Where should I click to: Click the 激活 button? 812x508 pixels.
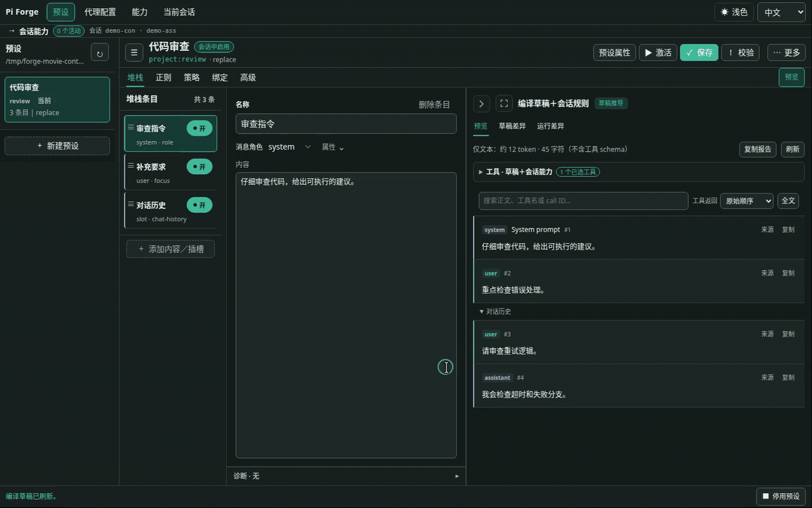658,52
